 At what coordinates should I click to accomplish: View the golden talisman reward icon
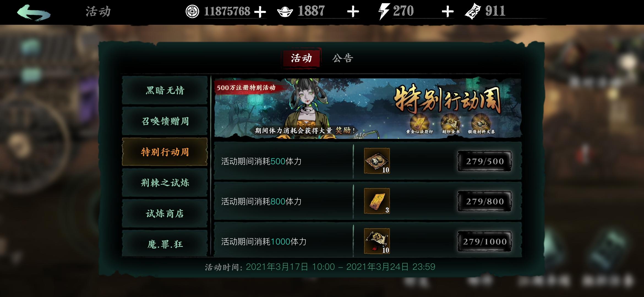tap(377, 201)
